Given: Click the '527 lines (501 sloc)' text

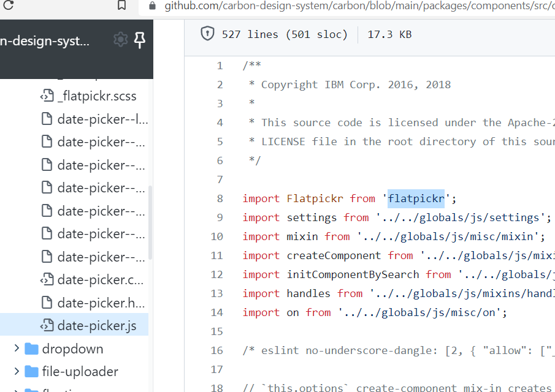Looking at the screenshot, I should [285, 34].
